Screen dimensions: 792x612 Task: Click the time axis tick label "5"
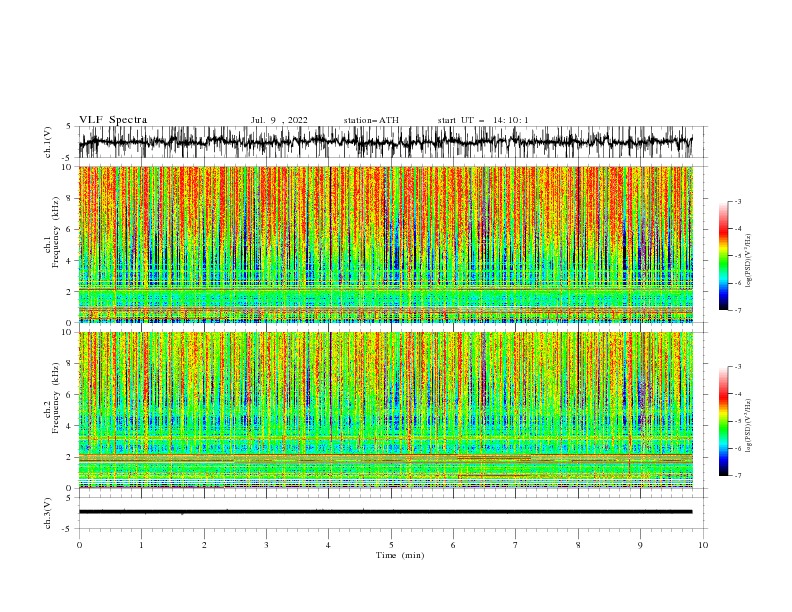[391, 545]
